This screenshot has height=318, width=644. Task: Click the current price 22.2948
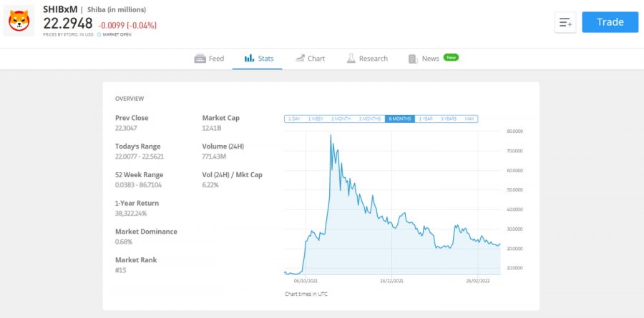[x=68, y=24]
